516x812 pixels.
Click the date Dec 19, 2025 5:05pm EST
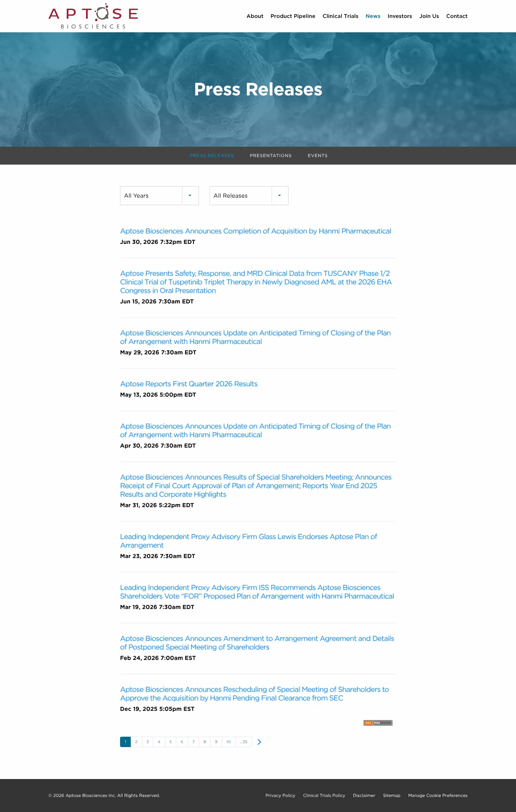click(157, 709)
